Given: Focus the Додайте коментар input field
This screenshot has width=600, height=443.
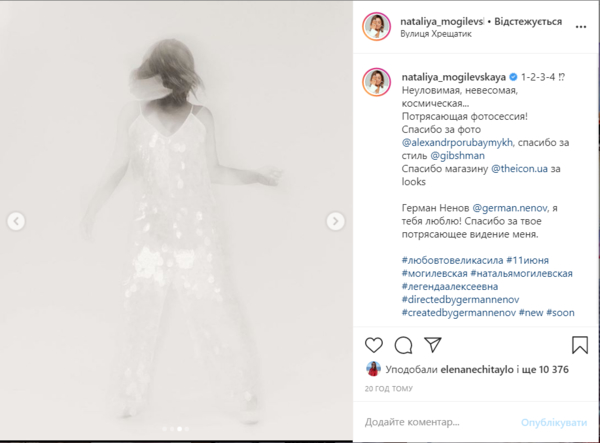Looking at the screenshot, I should pyautogui.click(x=440, y=422).
